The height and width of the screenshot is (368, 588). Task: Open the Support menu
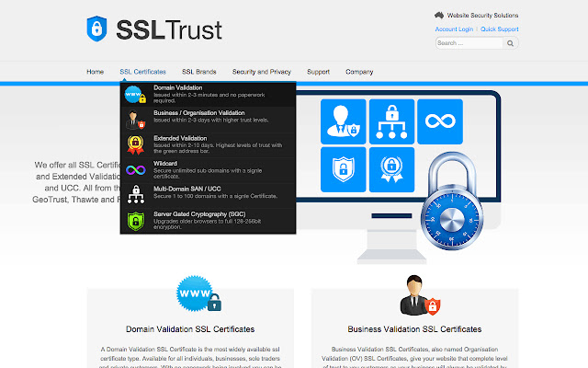pyautogui.click(x=319, y=72)
